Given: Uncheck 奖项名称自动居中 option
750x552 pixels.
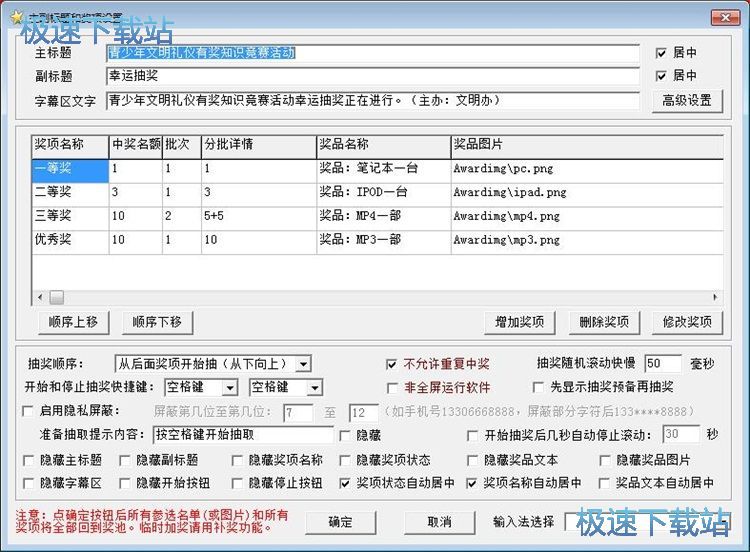Looking at the screenshot, I should click(x=472, y=484).
